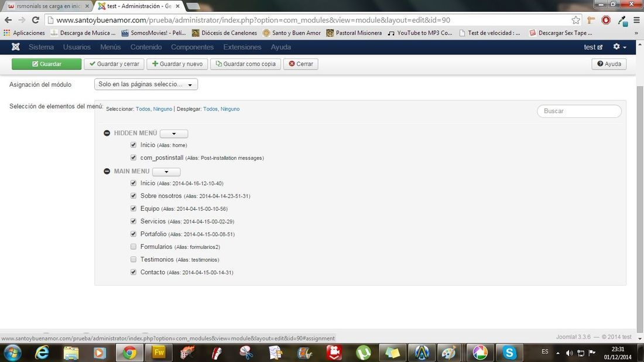Select Todos link next to Seleccionar
The width and height of the screenshot is (644, 362).
pyautogui.click(x=143, y=109)
